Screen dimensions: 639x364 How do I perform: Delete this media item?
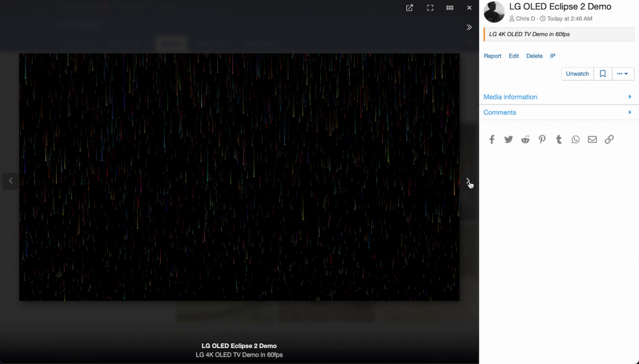[x=534, y=56]
